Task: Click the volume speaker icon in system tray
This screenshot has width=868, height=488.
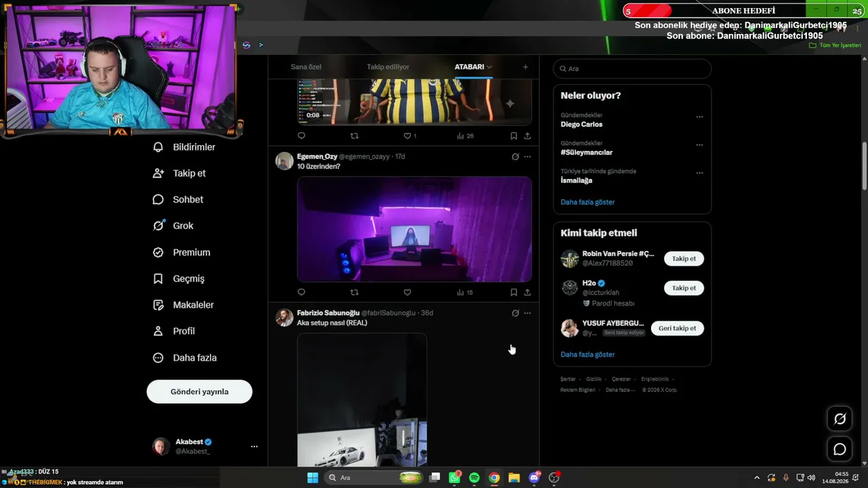Action: pos(811,478)
